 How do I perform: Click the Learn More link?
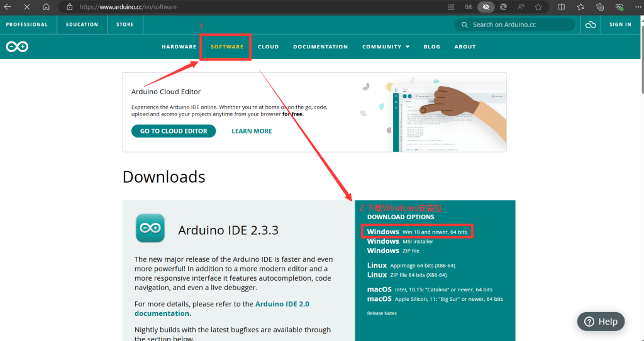pyautogui.click(x=252, y=131)
